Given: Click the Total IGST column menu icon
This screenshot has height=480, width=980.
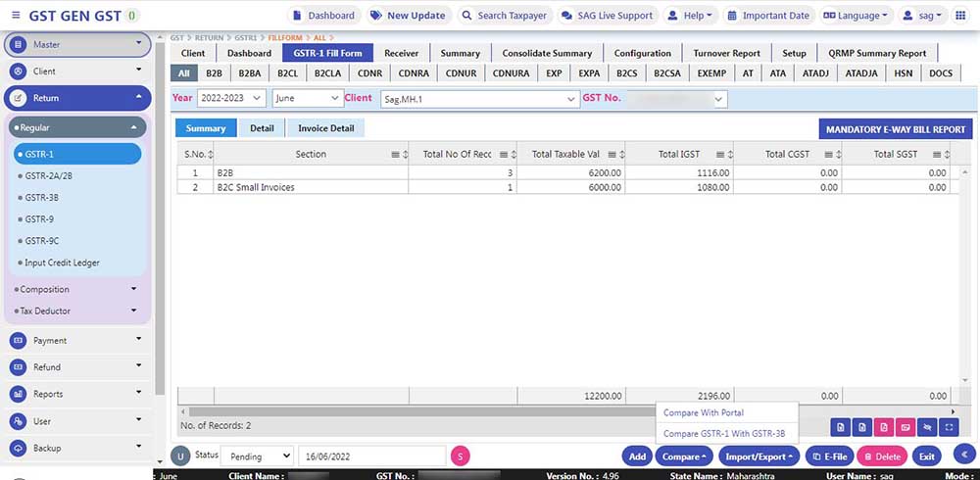Looking at the screenshot, I should [717, 155].
